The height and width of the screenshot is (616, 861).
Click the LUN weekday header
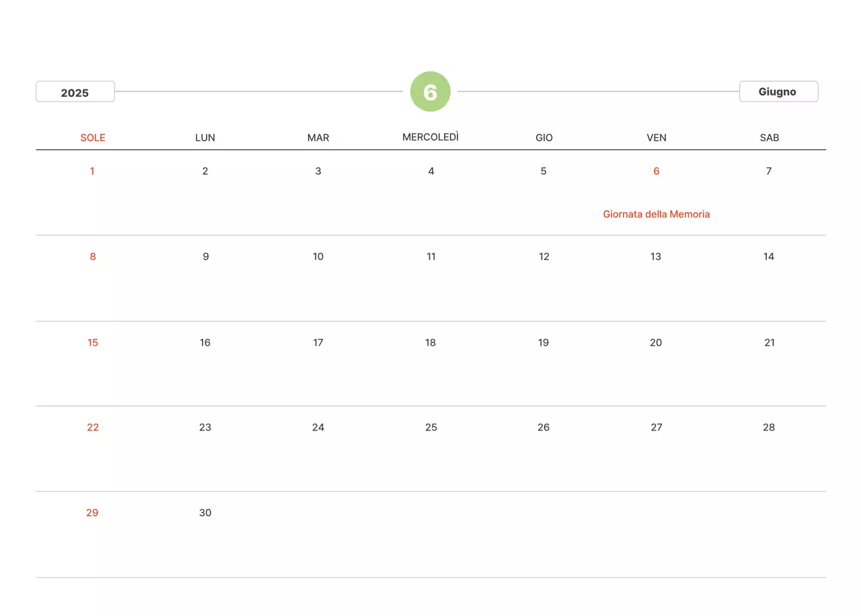(x=205, y=138)
